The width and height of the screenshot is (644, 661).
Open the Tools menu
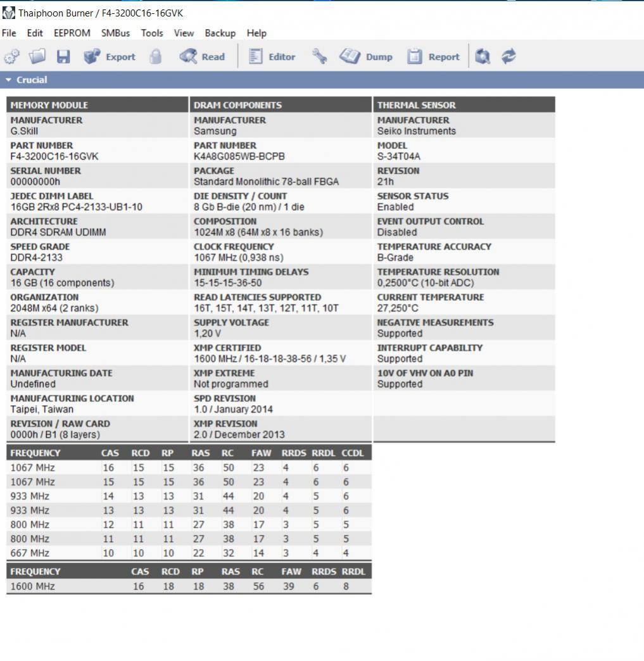tap(152, 33)
